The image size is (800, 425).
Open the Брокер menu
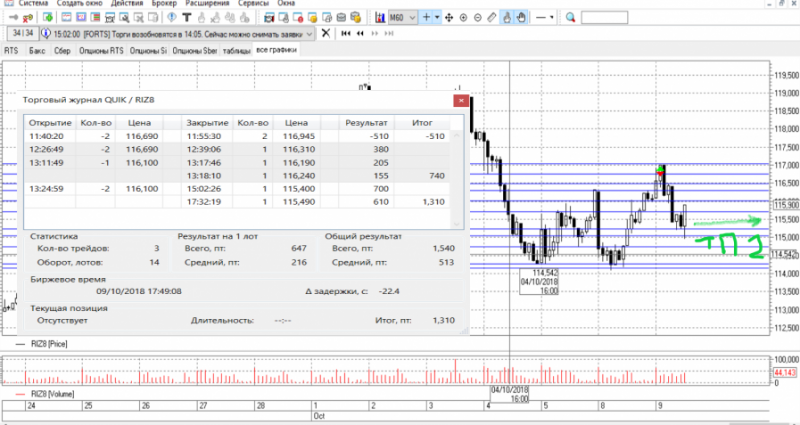(165, 3)
